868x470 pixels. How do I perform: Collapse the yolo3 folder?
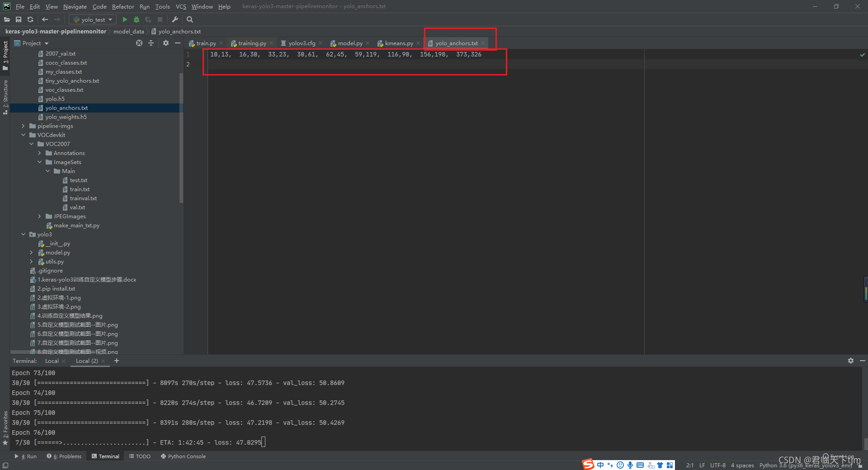pos(23,235)
